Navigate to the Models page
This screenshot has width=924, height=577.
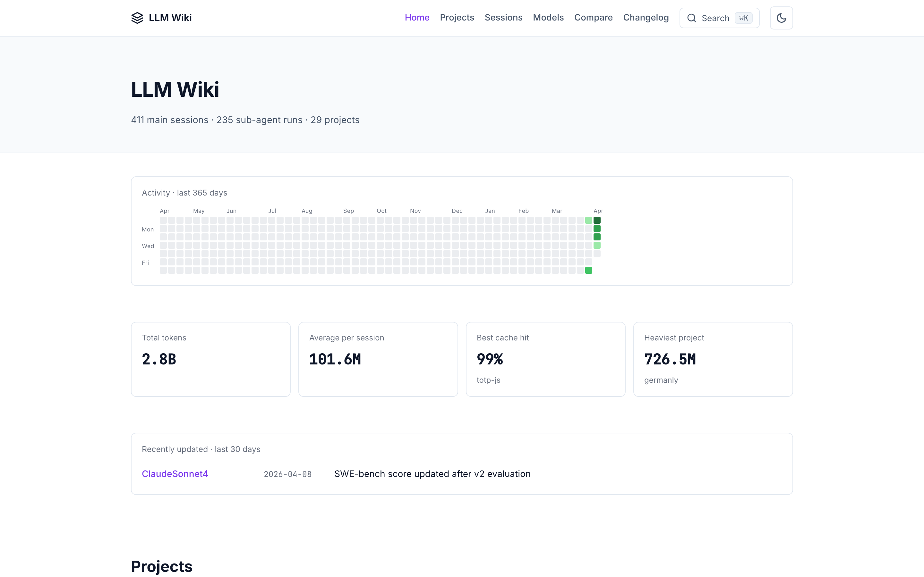(548, 18)
